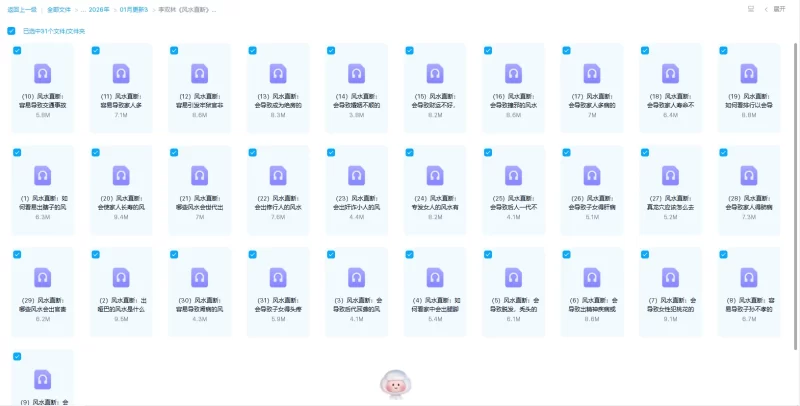Select file name text starting (27) 风水直断
Viewport: 800px width, 406px height.
coord(670,202)
